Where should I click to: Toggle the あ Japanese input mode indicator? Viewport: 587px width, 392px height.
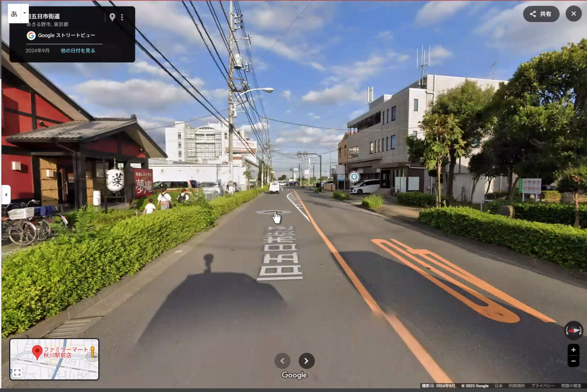coord(14,14)
